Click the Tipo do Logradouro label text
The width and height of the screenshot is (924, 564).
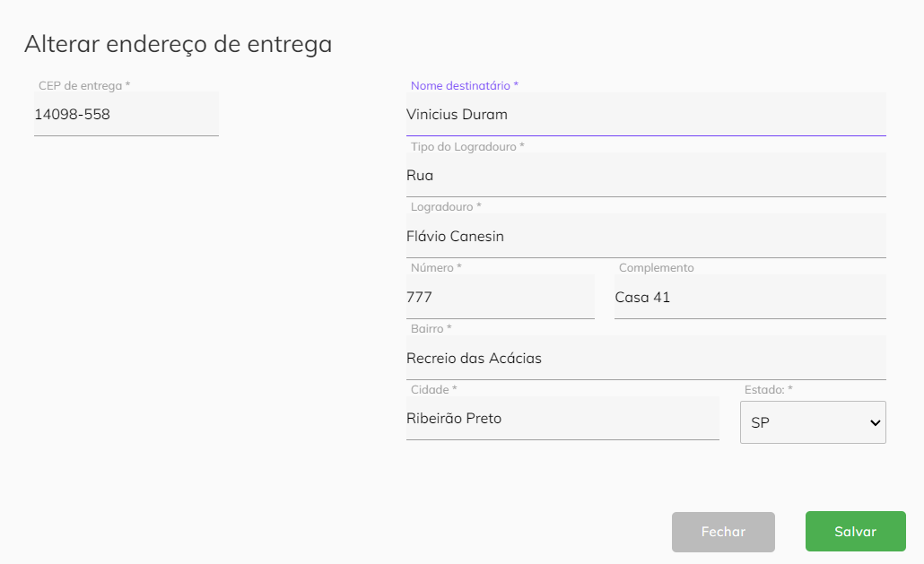point(467,146)
